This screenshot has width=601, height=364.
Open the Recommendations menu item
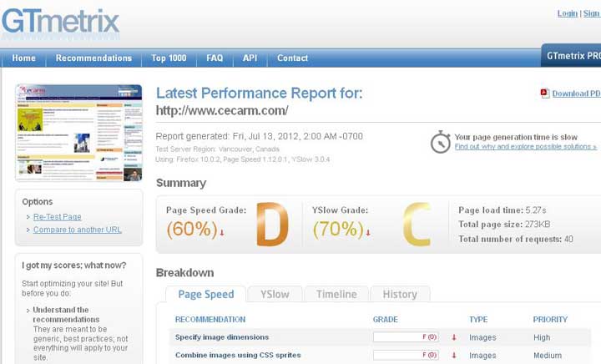coord(93,58)
